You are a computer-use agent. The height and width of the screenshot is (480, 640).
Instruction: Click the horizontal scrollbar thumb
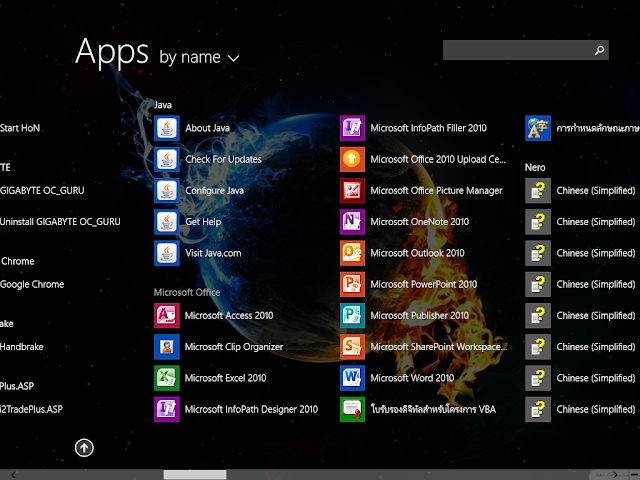point(195,475)
